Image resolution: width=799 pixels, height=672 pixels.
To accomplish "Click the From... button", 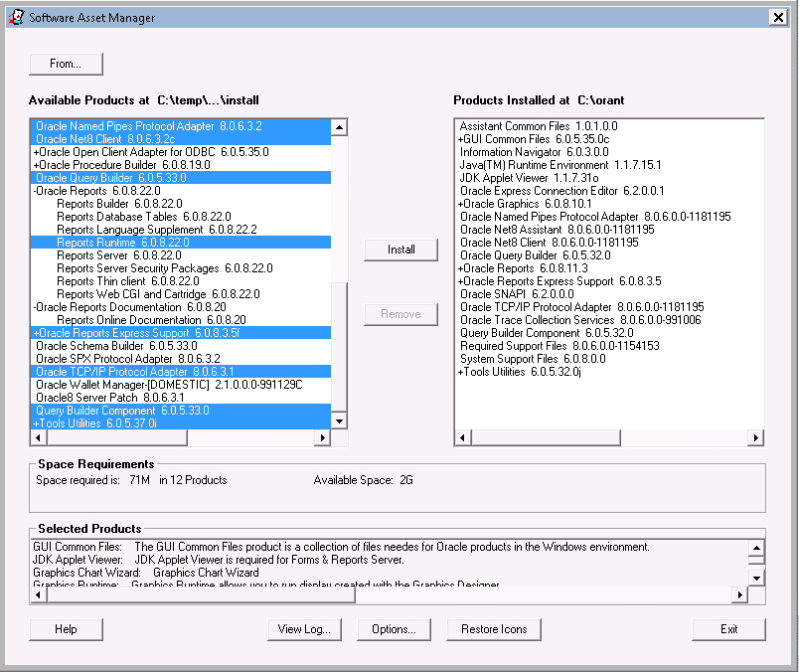I will tap(66, 64).
